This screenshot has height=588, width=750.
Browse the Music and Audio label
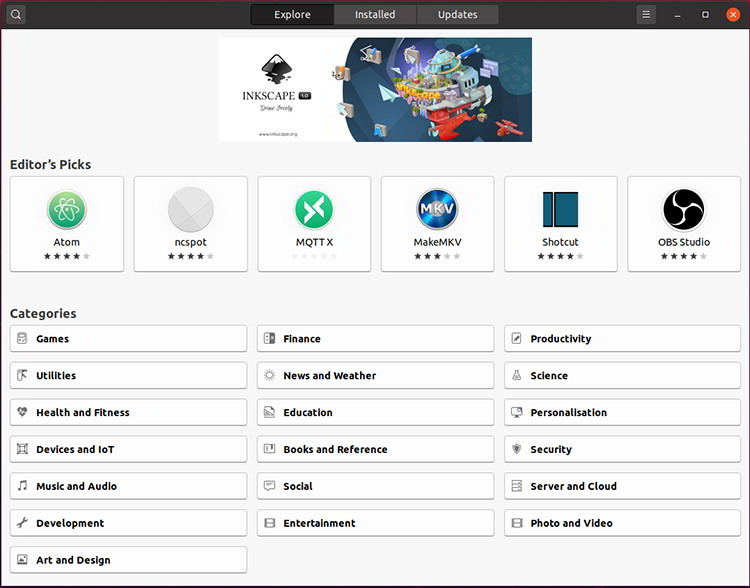[x=77, y=486]
